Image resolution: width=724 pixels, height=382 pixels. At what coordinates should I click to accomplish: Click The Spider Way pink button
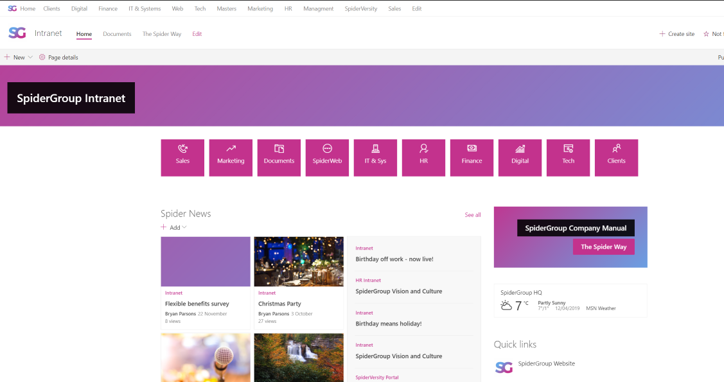pos(603,247)
